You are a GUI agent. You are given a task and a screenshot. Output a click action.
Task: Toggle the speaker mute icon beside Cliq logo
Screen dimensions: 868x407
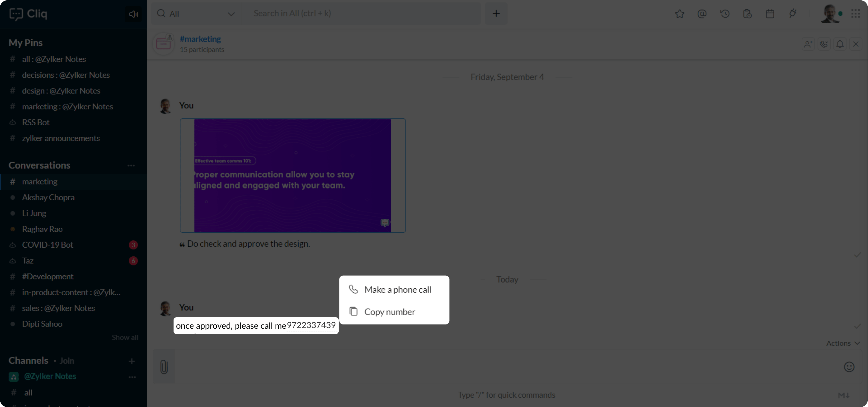(x=133, y=14)
